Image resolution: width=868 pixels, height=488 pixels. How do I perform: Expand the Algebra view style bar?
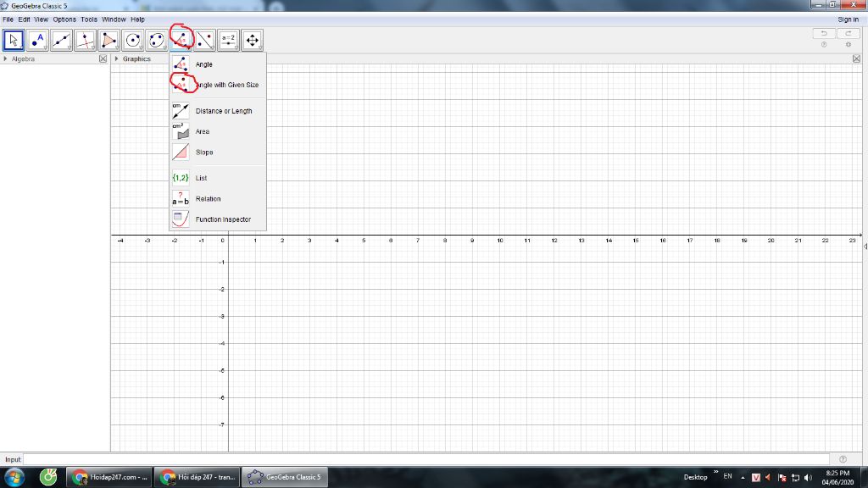pos(6,58)
